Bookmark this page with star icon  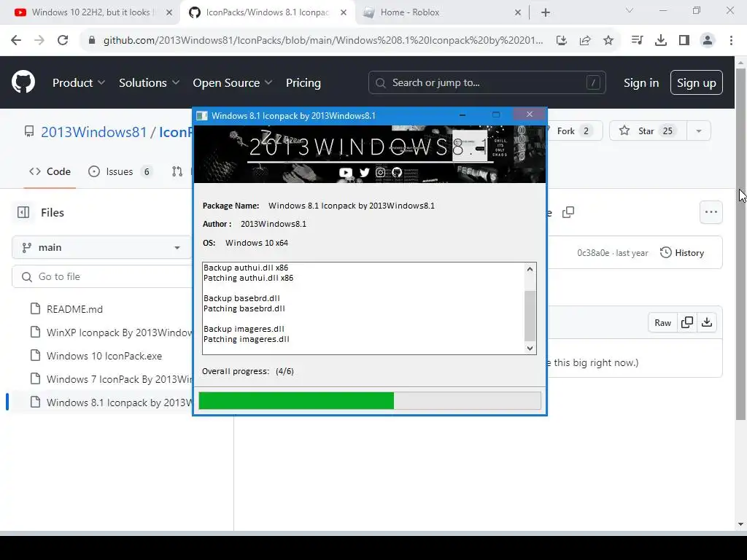pos(608,41)
